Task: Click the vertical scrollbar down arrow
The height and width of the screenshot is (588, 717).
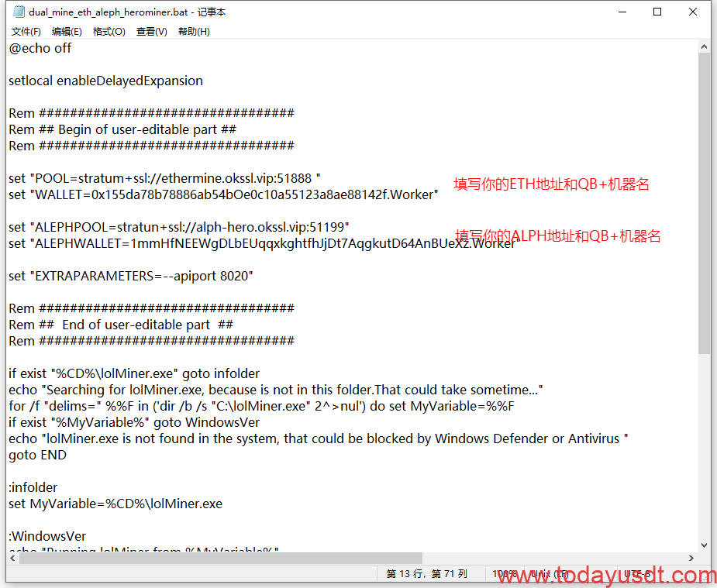Action: pos(704,545)
